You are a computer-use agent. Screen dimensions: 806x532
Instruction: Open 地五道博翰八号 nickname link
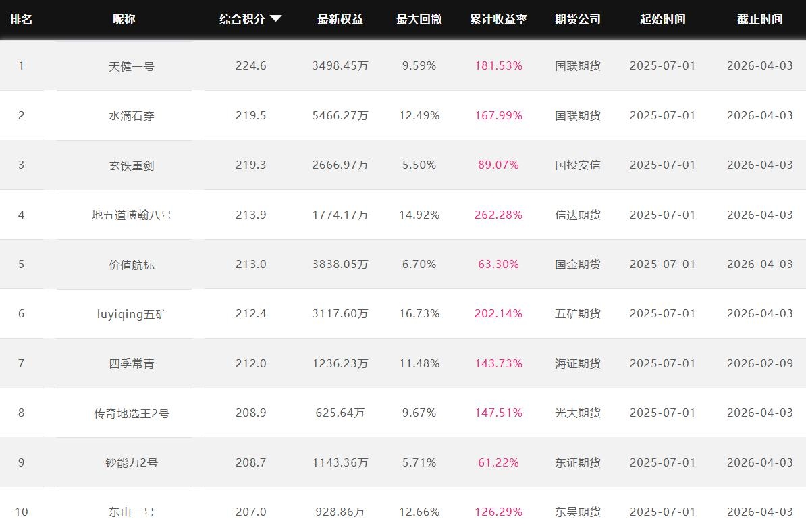click(x=132, y=215)
